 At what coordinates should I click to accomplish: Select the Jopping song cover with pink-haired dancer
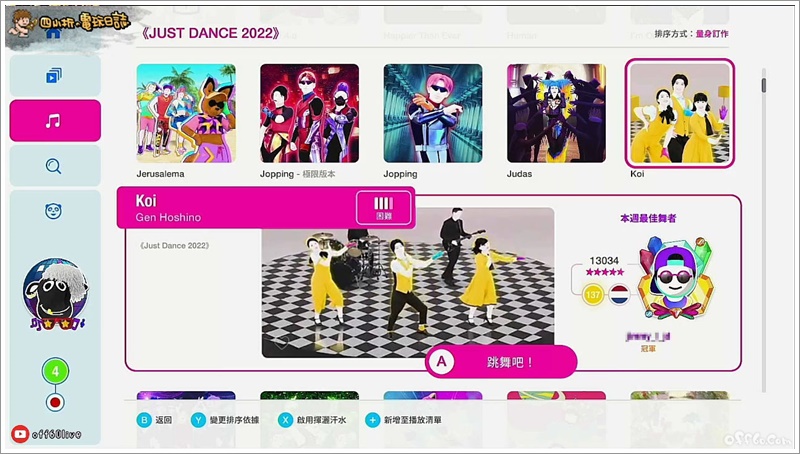pyautogui.click(x=433, y=113)
